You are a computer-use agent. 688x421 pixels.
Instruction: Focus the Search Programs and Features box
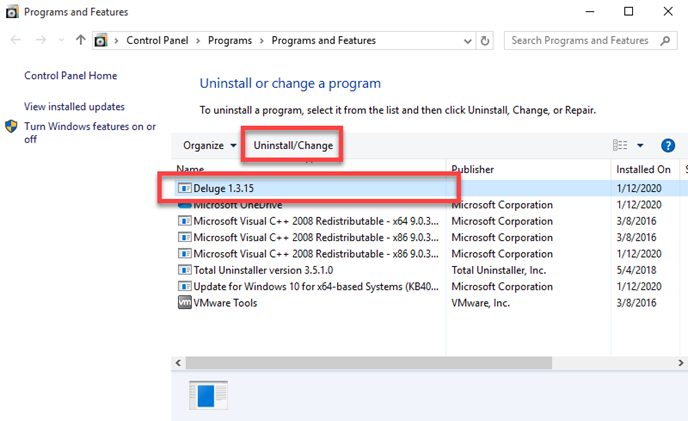(x=590, y=40)
